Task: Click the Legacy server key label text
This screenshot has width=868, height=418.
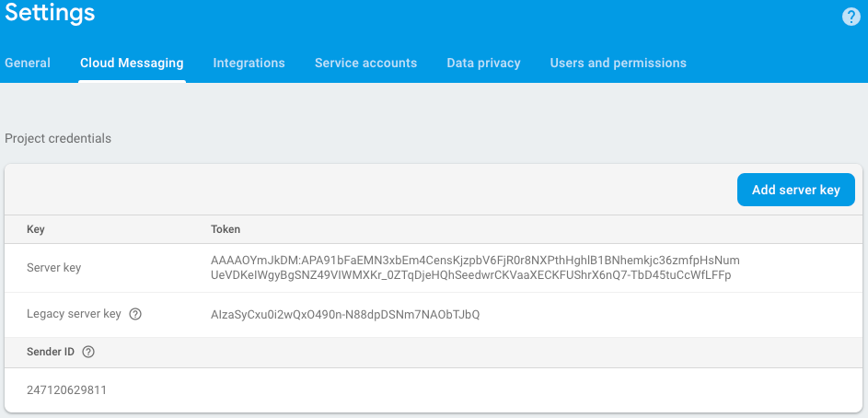Action: click(x=74, y=314)
